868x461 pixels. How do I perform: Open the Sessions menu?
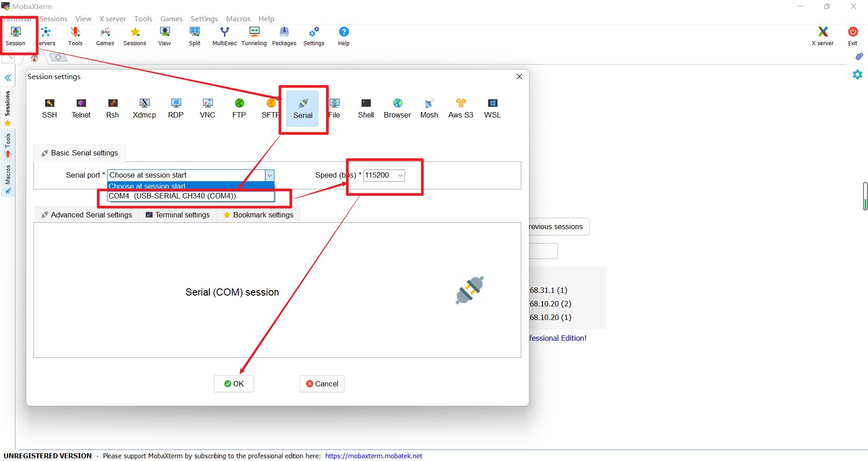53,19
